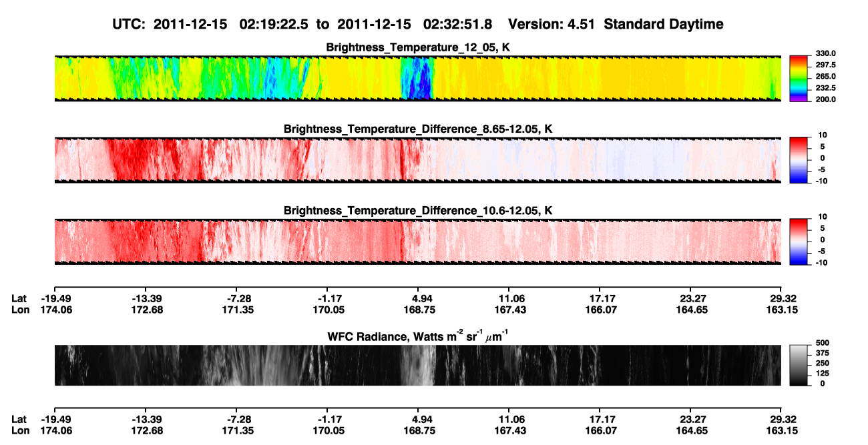This screenshot has width=868, height=445.
Task: Click the 297.5 color bar label
Action: 825,65
